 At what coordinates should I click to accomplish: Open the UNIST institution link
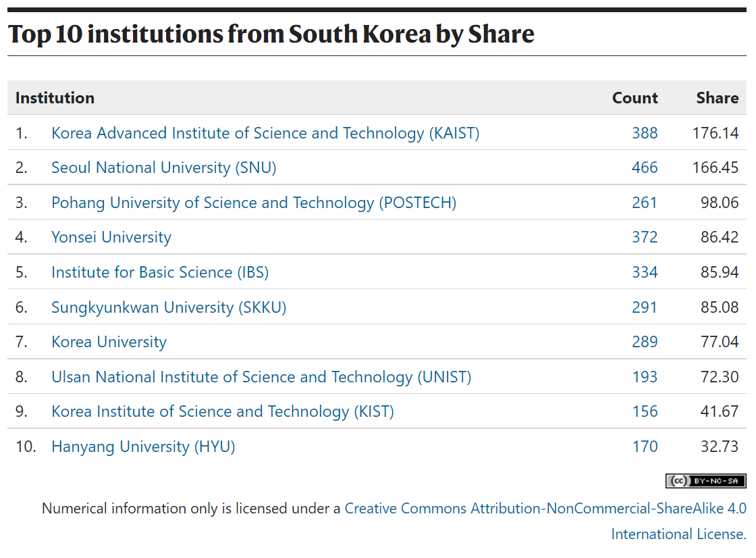[261, 377]
